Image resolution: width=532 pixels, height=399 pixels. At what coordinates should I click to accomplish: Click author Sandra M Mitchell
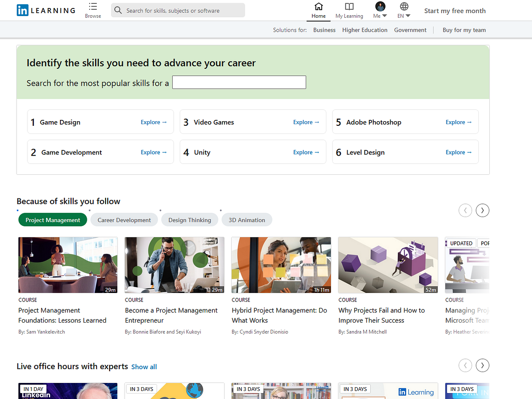pos(363,332)
